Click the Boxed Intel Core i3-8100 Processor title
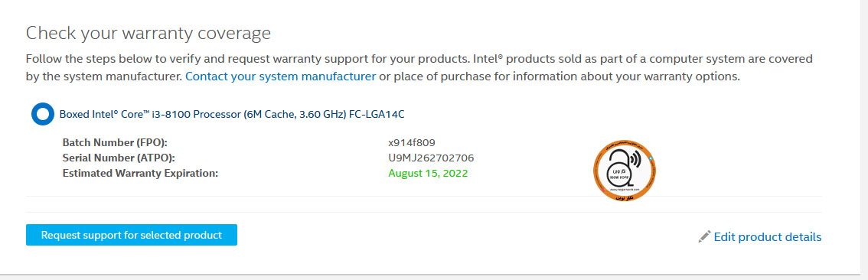Viewport: 868px width, 280px height. (x=232, y=114)
